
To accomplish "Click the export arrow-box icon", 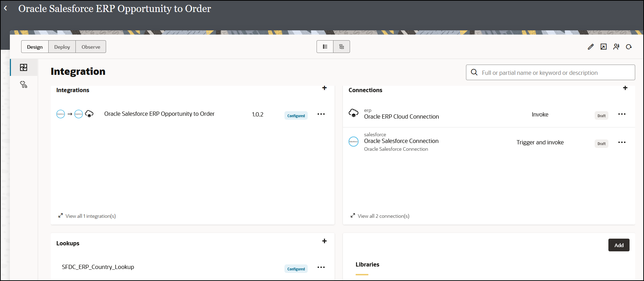I will (x=603, y=47).
